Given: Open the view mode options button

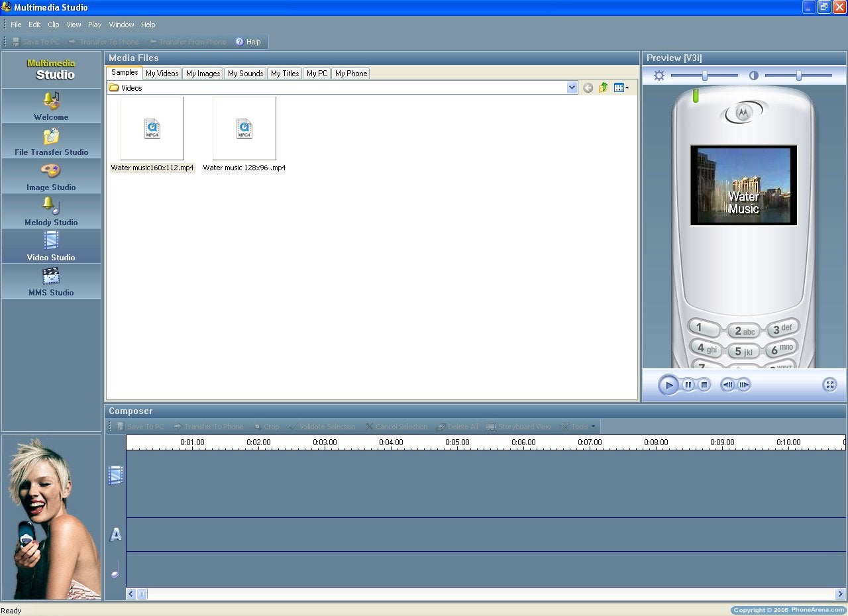Looking at the screenshot, I should click(x=621, y=87).
